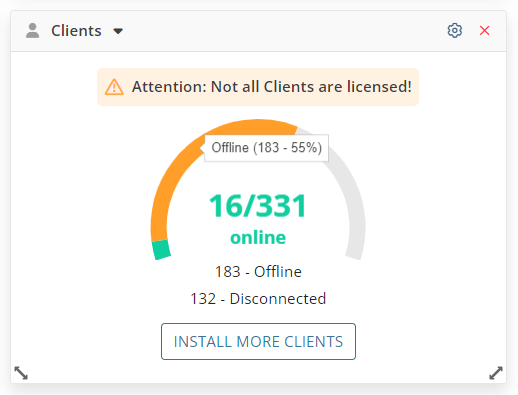
Task: Click the 132 - Disconnected label
Action: click(x=258, y=299)
